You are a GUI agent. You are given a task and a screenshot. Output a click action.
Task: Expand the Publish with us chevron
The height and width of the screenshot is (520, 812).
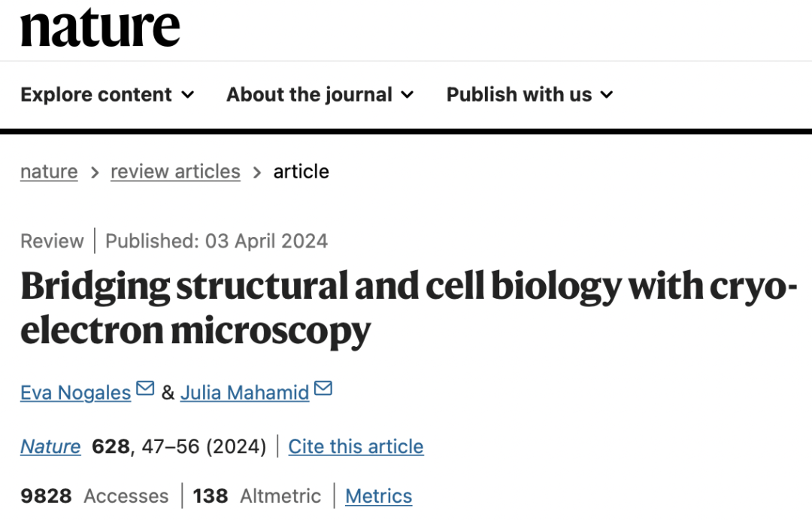coord(607,95)
